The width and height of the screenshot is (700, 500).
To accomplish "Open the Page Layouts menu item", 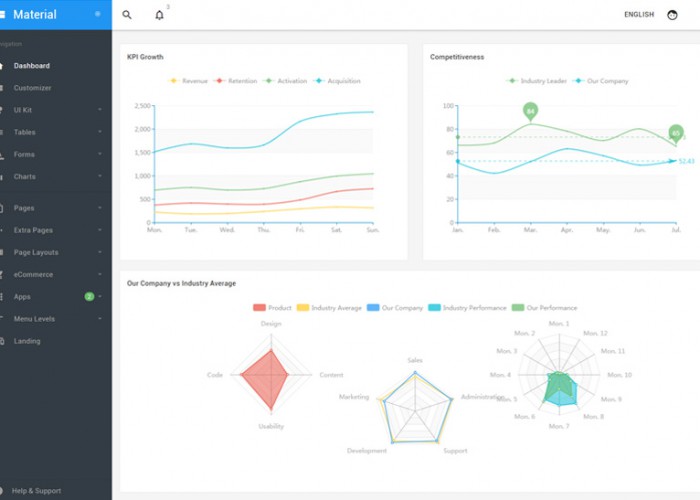I will pos(36,252).
